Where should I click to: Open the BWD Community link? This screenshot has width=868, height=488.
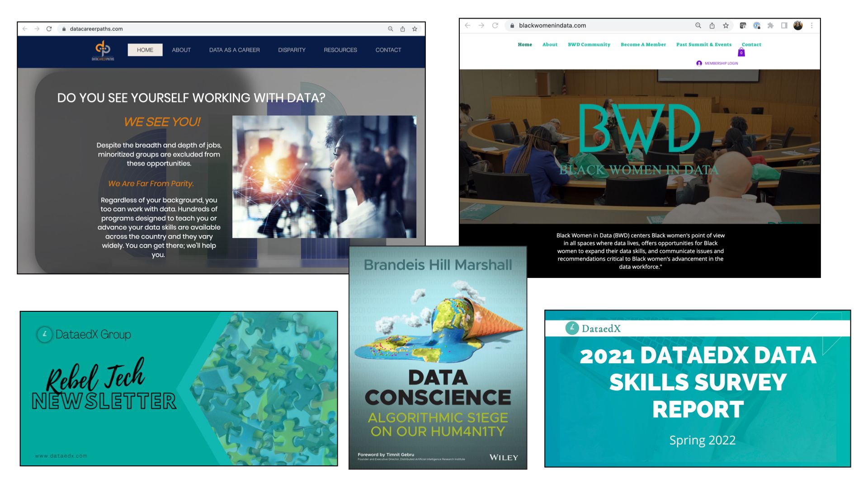589,45
